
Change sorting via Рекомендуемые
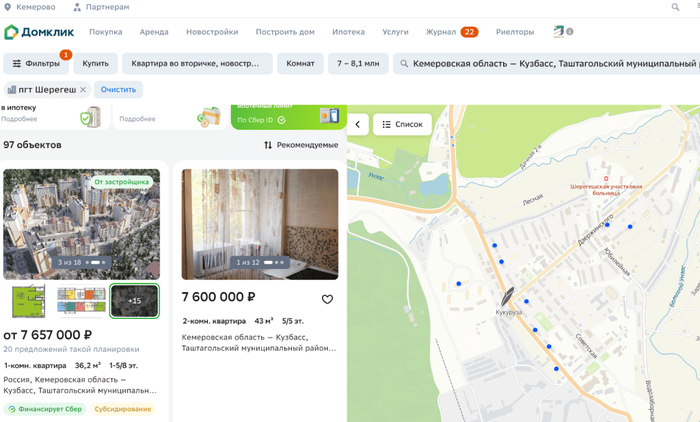point(300,145)
